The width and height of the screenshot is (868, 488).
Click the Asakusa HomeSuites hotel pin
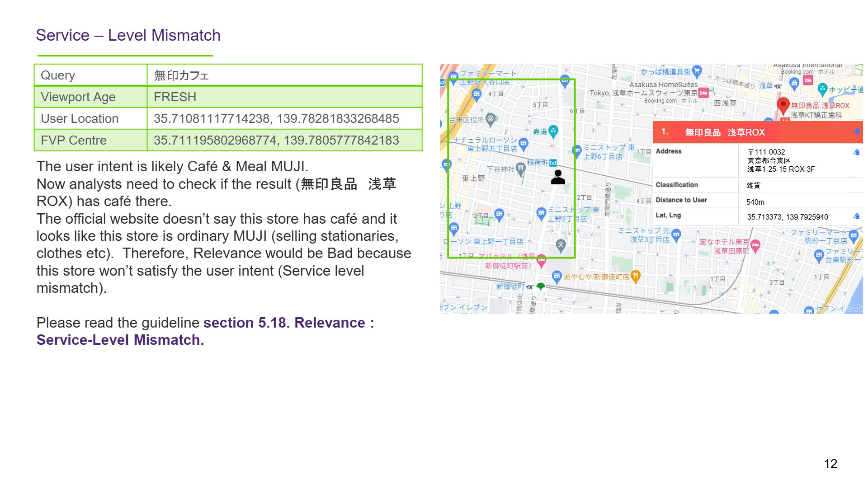tap(703, 93)
